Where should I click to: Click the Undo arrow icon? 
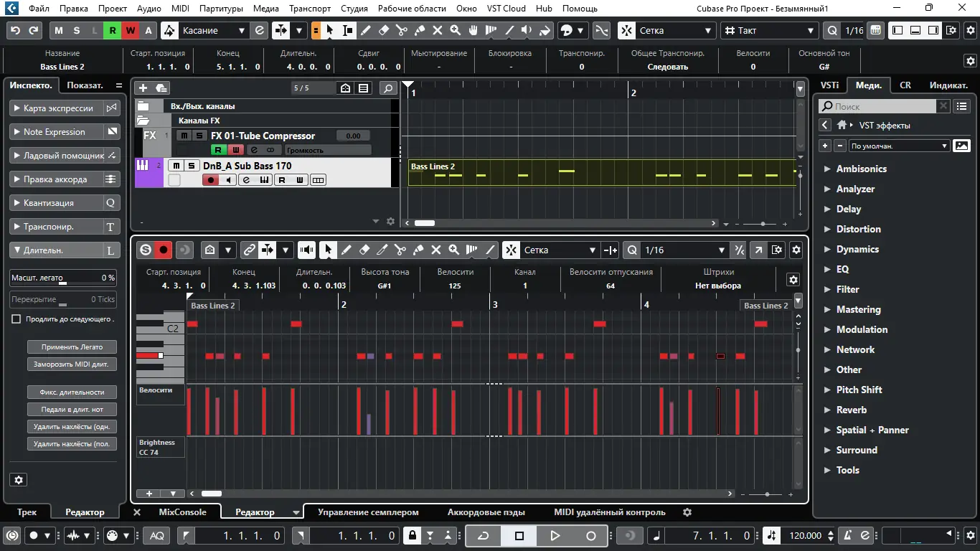(x=16, y=31)
